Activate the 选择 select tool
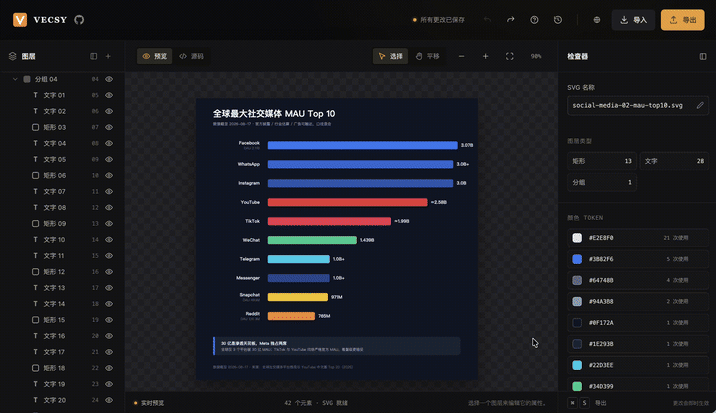 [390, 56]
